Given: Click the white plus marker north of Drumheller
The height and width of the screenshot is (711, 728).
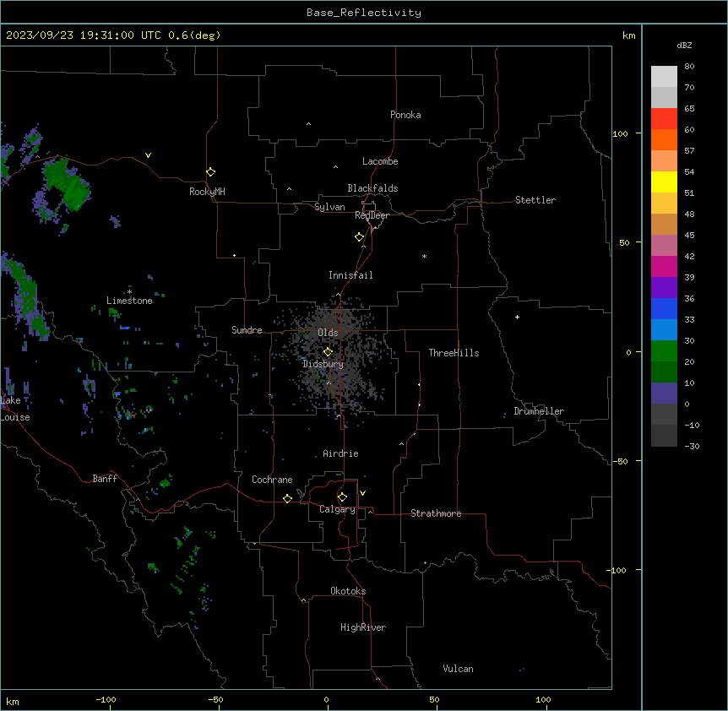Looking at the screenshot, I should coord(517,317).
